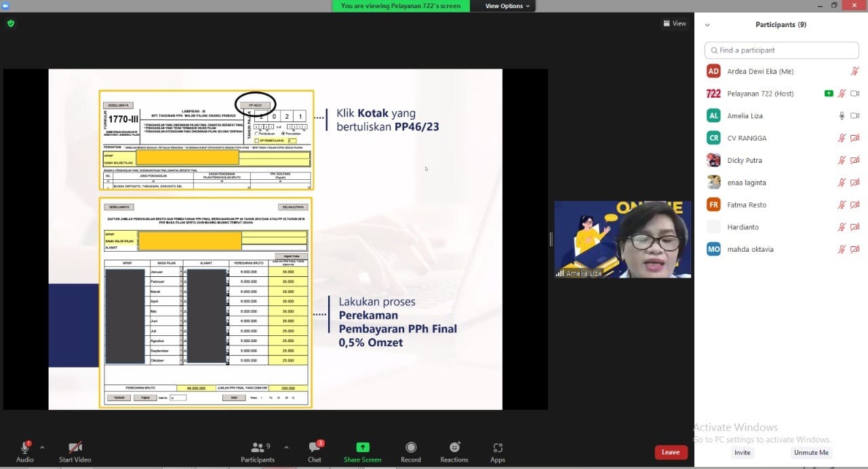Open the Chat panel icon
This screenshot has width=868, height=469.
coord(315,448)
